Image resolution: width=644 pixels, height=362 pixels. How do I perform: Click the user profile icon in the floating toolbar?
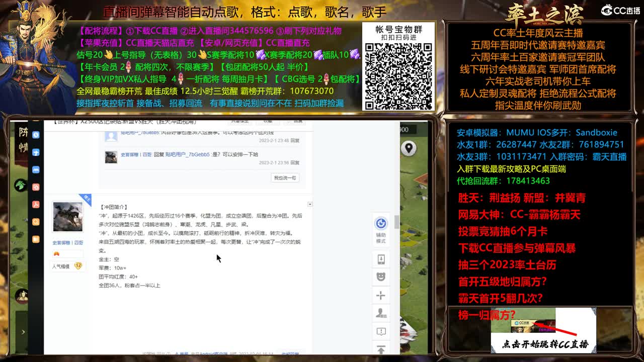click(x=381, y=313)
